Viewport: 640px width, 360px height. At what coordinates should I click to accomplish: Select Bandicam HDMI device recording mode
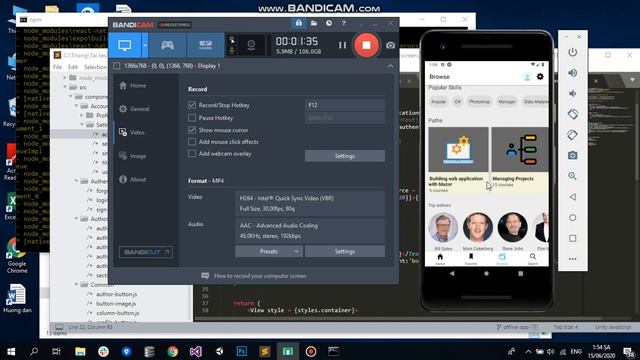(205, 45)
